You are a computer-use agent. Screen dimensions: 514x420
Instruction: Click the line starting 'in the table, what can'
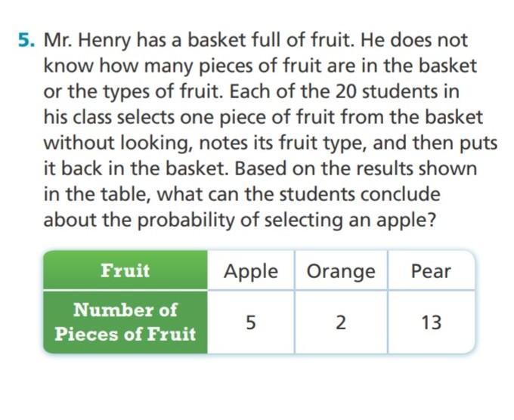pos(241,195)
